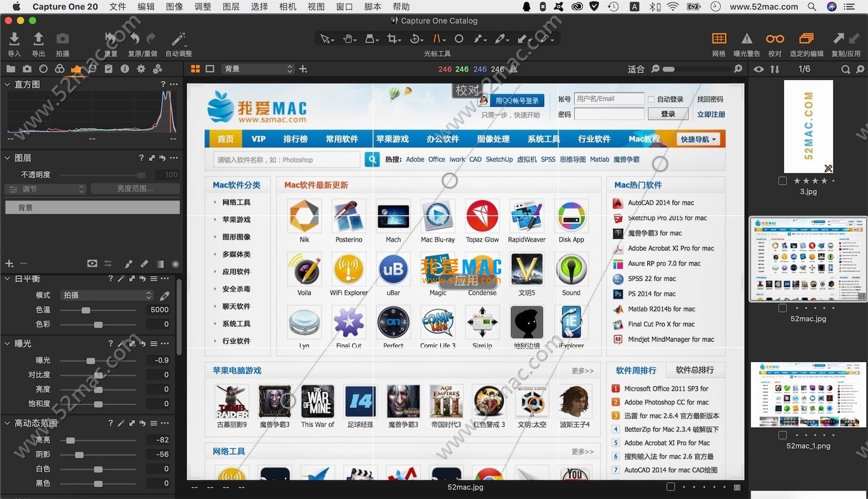Switch viewer to multi-view grid mode

pos(195,69)
